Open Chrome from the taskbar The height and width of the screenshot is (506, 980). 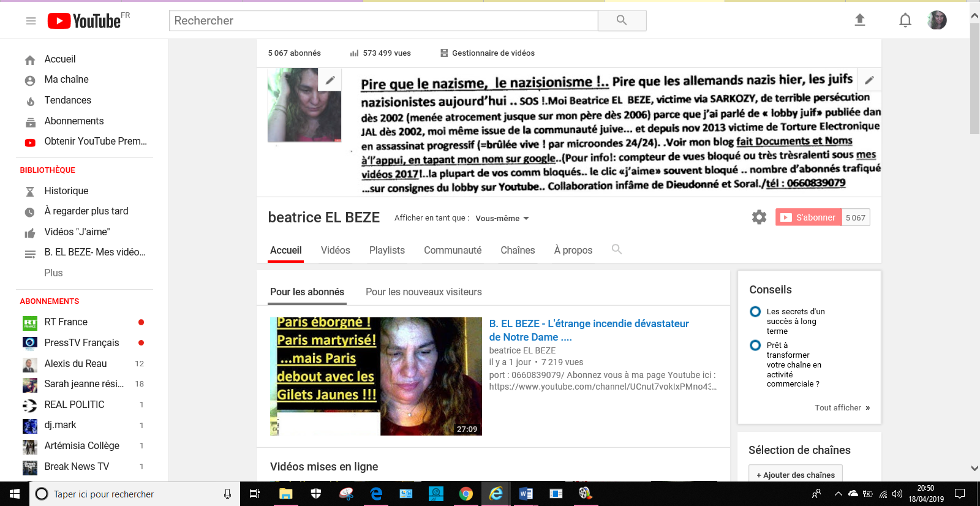click(466, 494)
